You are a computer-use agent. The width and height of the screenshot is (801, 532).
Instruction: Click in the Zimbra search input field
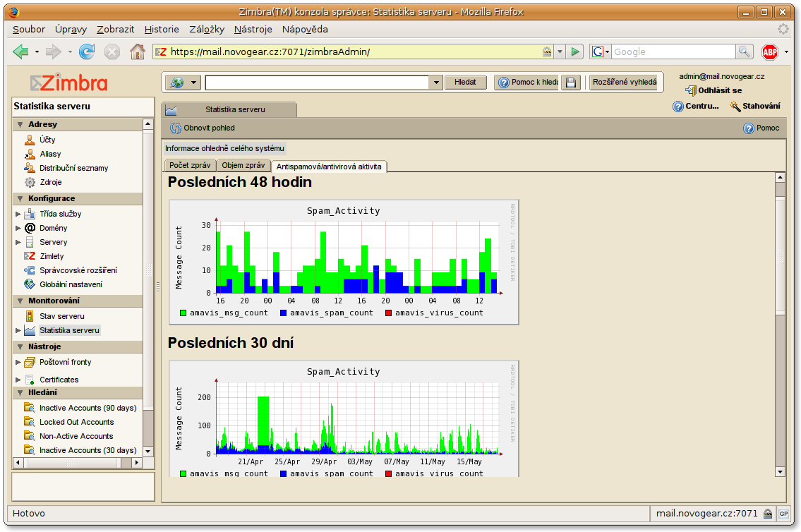click(x=317, y=83)
